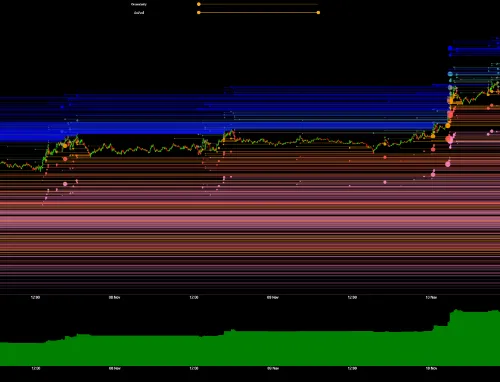Click the '09 Nov' tick under the price chart
The image size is (500, 382).
click(273, 297)
